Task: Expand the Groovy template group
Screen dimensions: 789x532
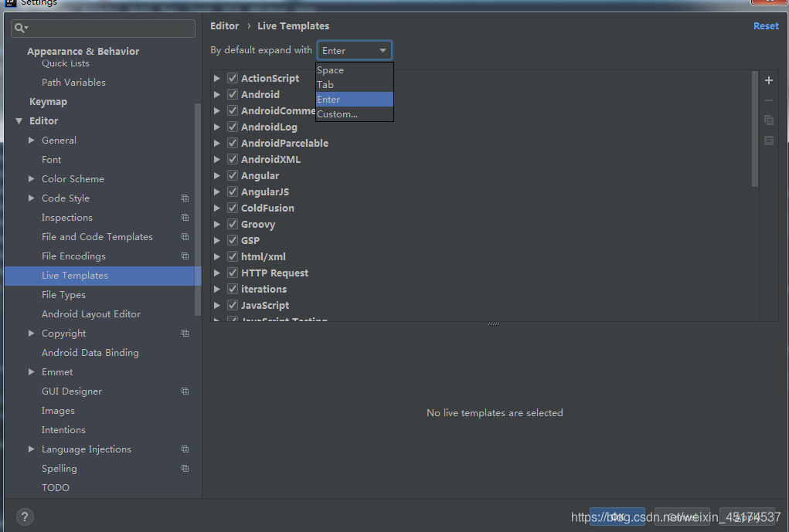Action: (217, 224)
